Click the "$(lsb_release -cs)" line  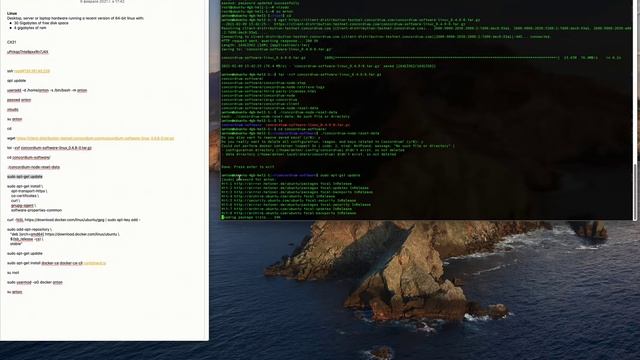pyautogui.click(x=27, y=239)
